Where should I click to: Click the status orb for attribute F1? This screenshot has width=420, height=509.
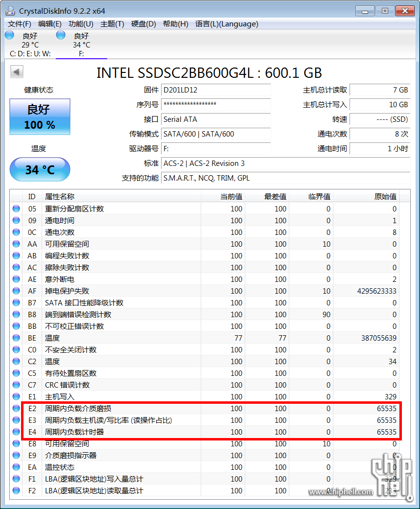[x=16, y=479]
